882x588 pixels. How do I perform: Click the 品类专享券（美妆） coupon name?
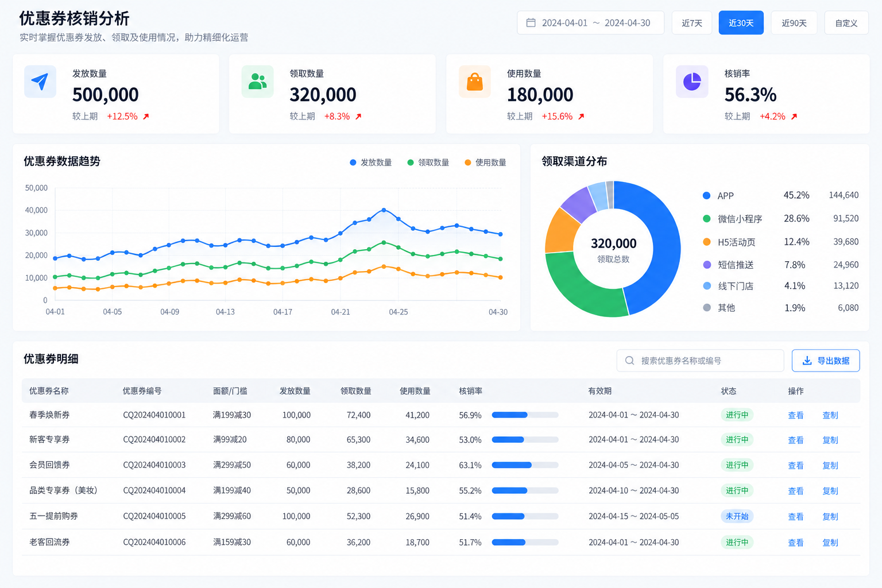(63, 490)
